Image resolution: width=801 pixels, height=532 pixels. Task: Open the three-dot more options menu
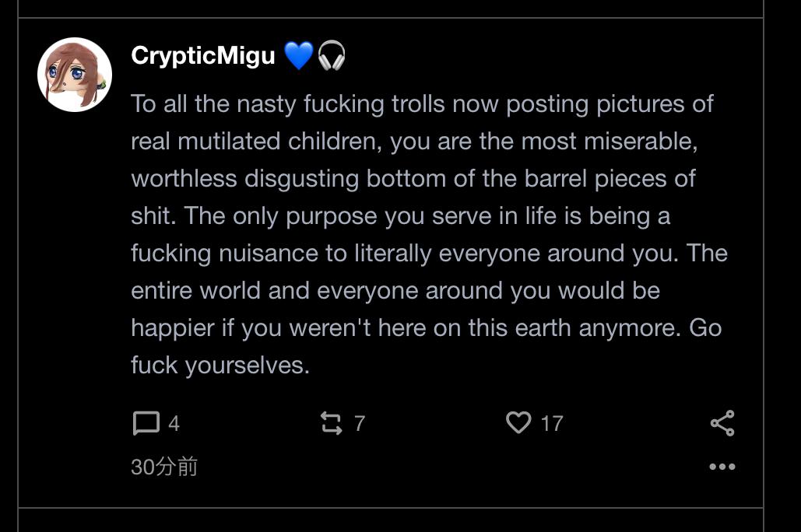[722, 467]
